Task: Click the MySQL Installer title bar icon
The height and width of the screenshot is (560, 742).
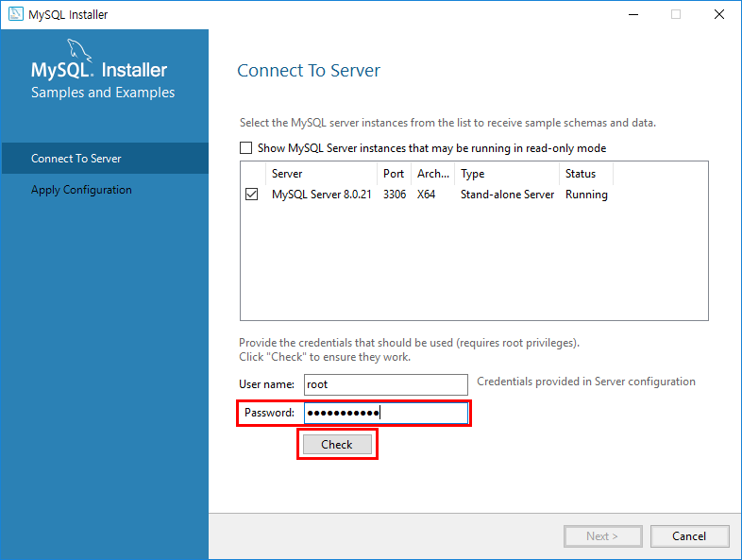Action: pos(16,14)
